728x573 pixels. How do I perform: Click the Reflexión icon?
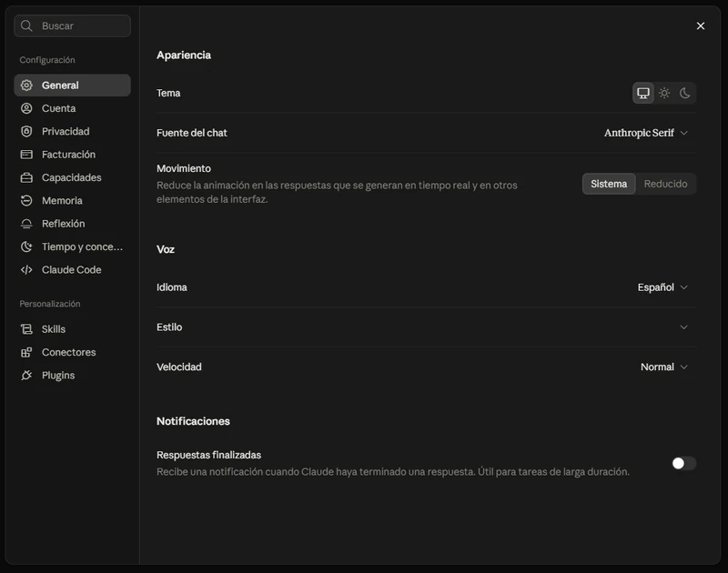point(26,224)
